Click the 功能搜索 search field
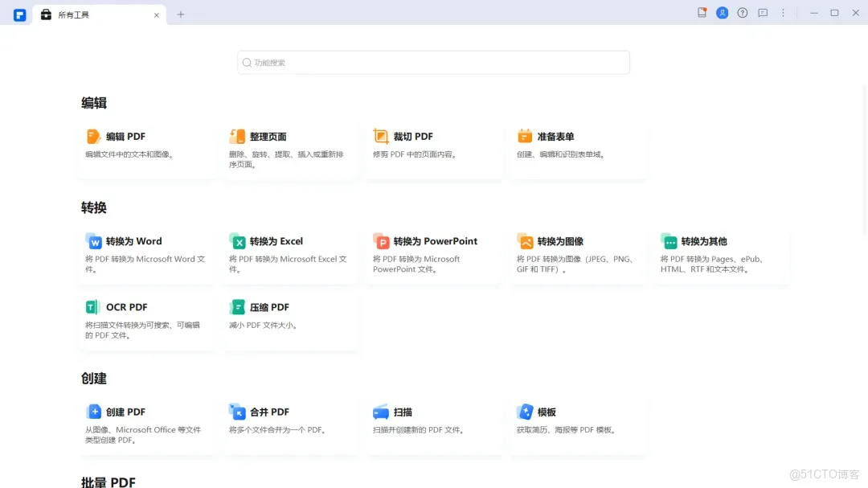868x488 pixels. point(433,62)
